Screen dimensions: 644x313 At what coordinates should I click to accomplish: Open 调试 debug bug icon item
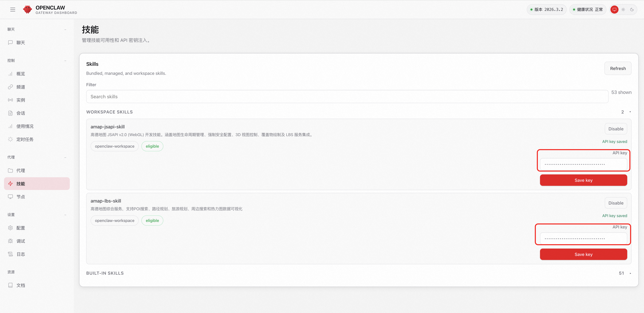37,241
